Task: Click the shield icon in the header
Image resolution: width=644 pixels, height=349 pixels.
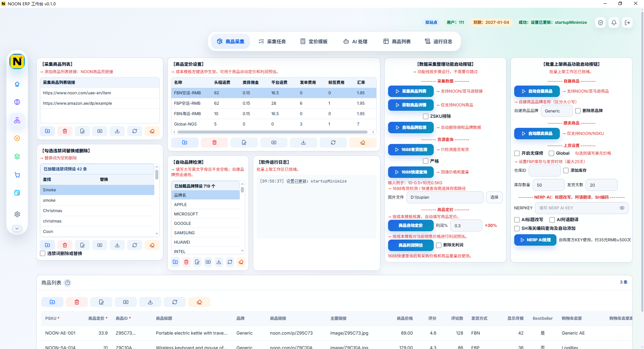Action: point(601,22)
